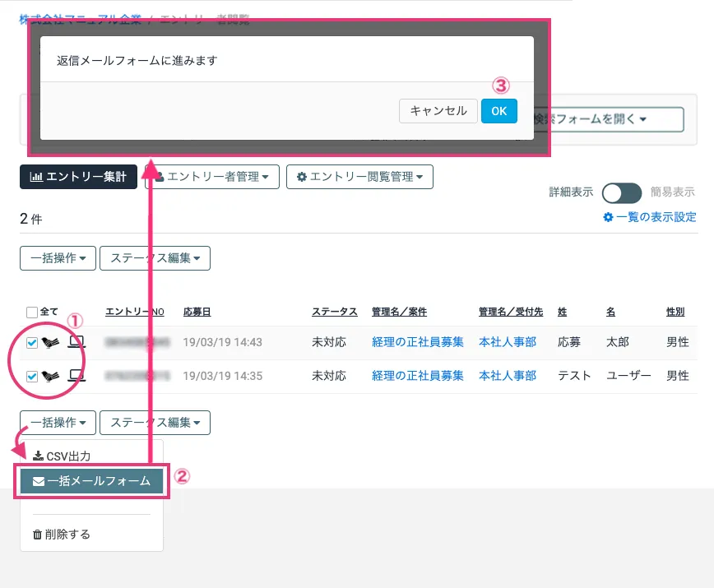Click the gear icon beside 一覧の表示設定
714x588 pixels.
609,217
